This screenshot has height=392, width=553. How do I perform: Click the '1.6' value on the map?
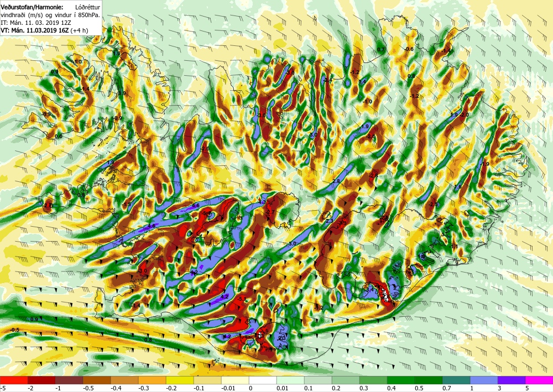458,187
